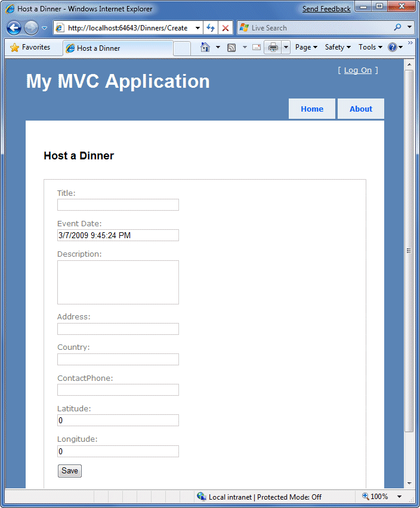Click the red Stop loading icon
Viewport: 420px width, 508px height.
coord(226,28)
